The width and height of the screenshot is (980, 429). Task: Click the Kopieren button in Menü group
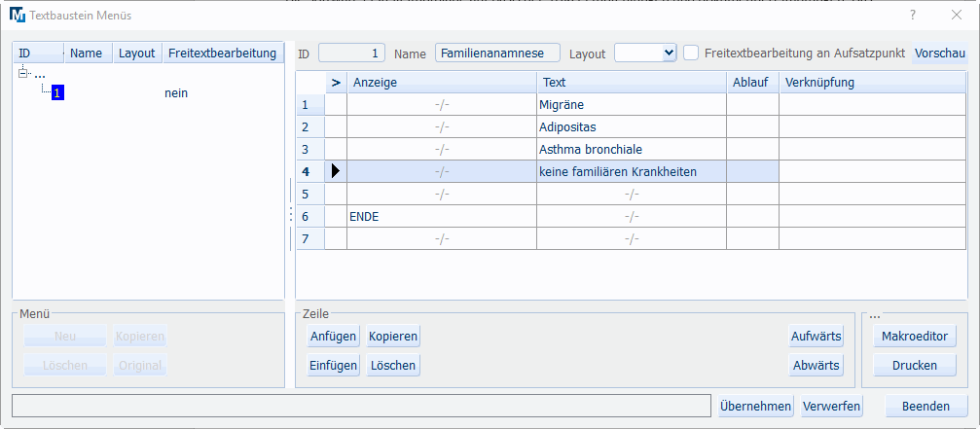click(x=140, y=336)
